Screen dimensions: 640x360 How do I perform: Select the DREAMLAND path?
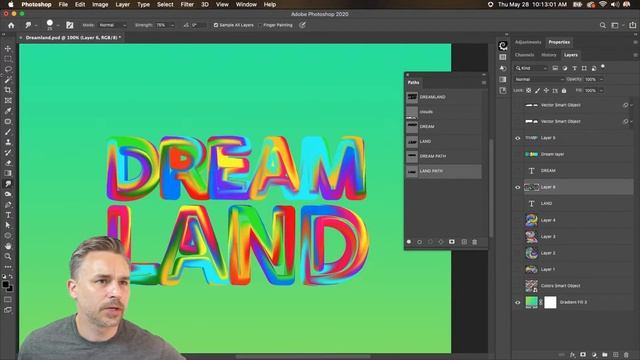pyautogui.click(x=444, y=97)
